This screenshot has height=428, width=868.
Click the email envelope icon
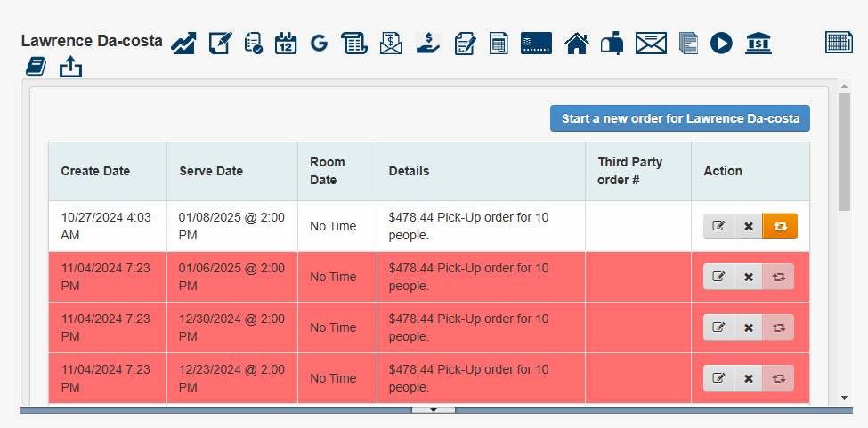[x=651, y=43]
